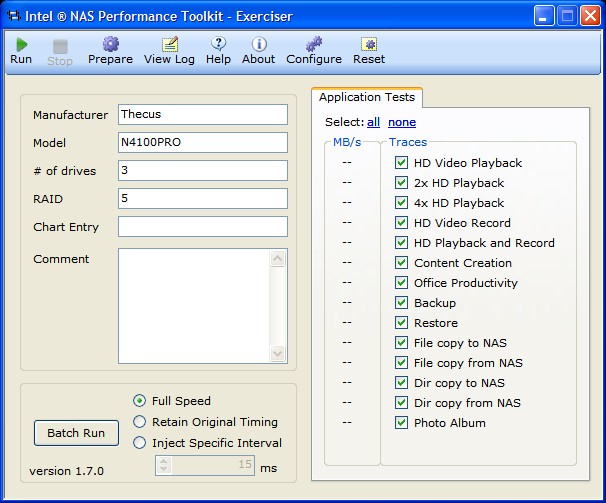Click the empty Chart Entry field
This screenshot has width=606, height=503.
[203, 227]
